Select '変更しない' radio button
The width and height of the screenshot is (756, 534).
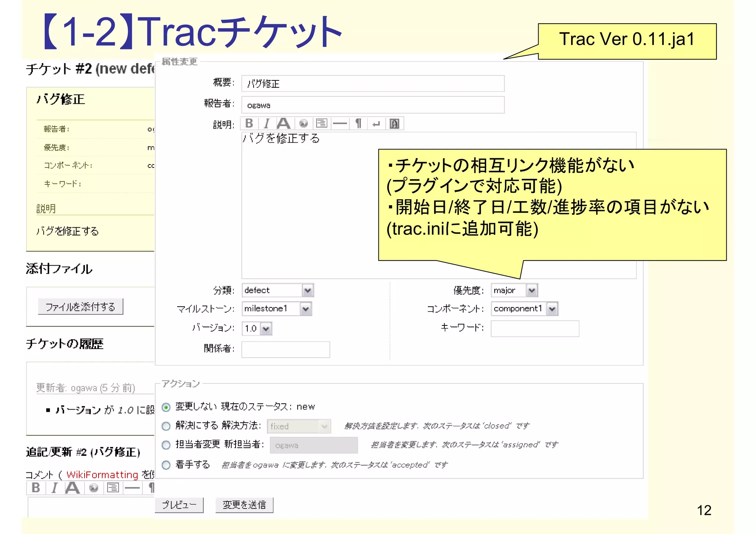point(166,407)
